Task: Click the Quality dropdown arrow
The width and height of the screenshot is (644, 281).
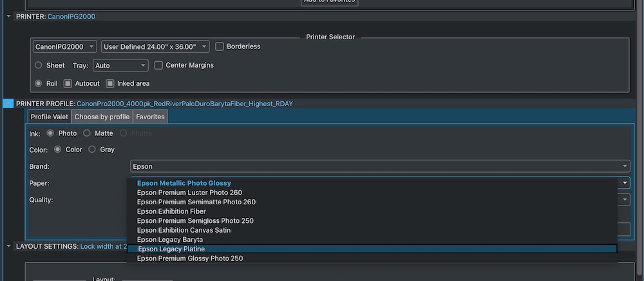Action: [625, 200]
